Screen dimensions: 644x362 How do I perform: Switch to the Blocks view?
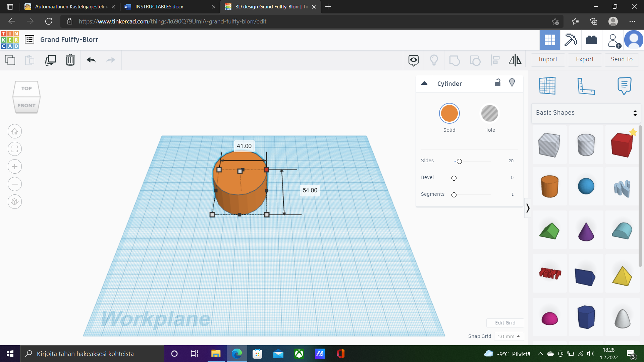click(x=571, y=40)
